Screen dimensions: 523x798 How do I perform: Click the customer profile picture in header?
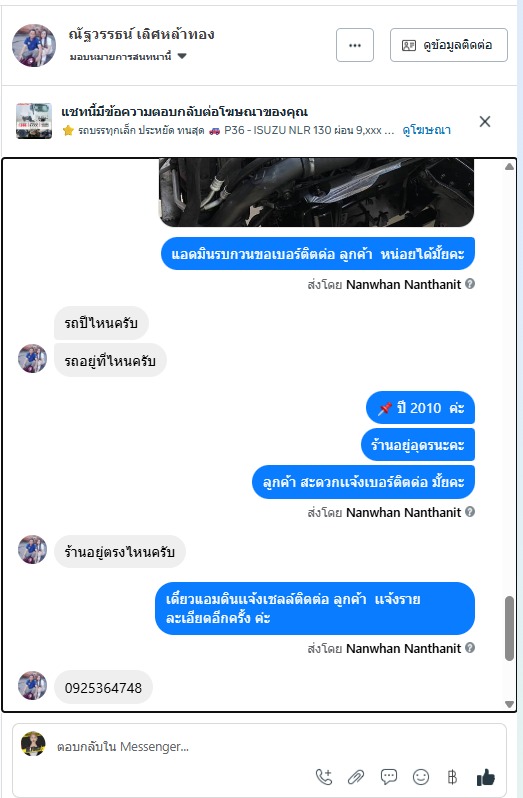pos(34,45)
